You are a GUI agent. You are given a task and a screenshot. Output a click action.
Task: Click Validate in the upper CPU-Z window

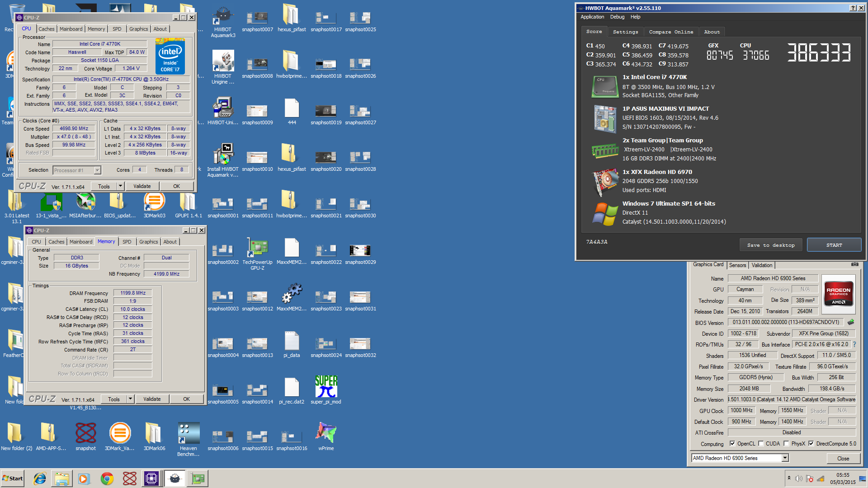point(142,186)
